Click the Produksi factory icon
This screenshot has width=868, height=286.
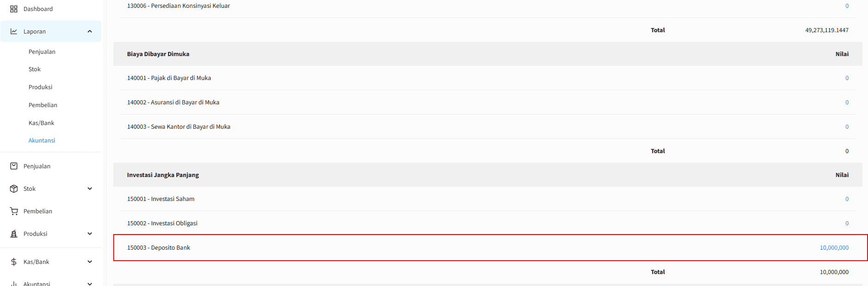[x=14, y=234]
